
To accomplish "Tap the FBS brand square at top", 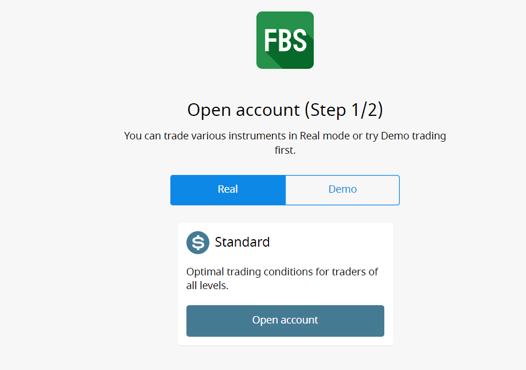I will coord(285,40).
